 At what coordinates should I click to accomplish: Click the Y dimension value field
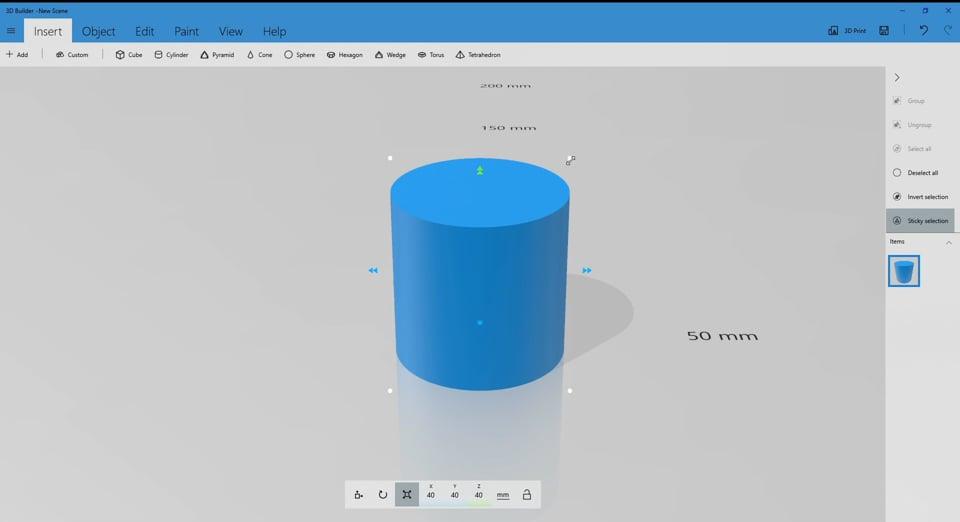click(x=455, y=495)
